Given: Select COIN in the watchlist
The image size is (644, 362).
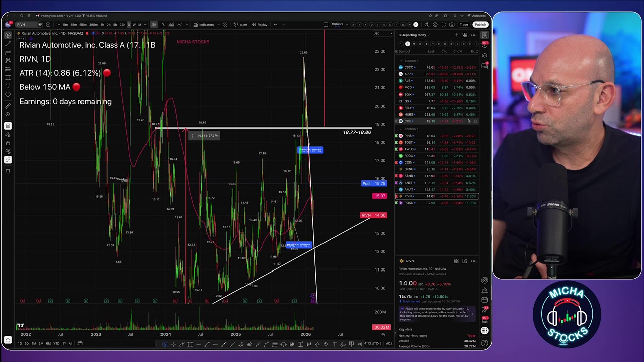Looking at the screenshot, I should 437,162.
